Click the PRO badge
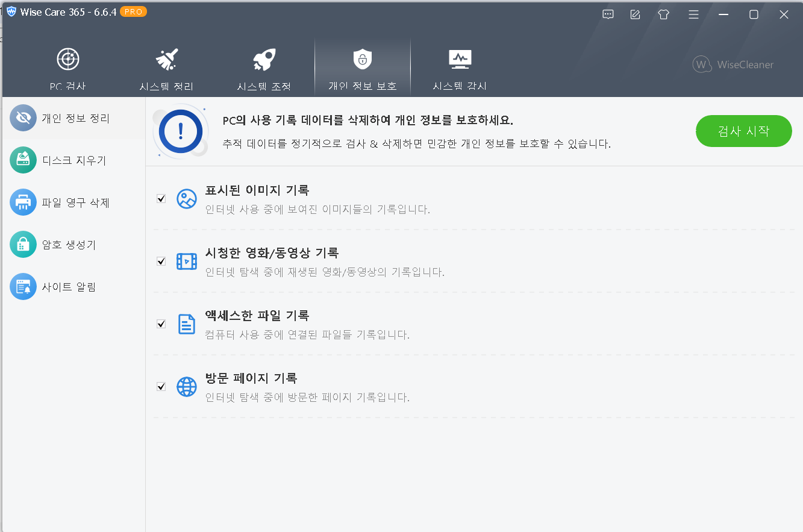The width and height of the screenshot is (803, 532). click(133, 11)
